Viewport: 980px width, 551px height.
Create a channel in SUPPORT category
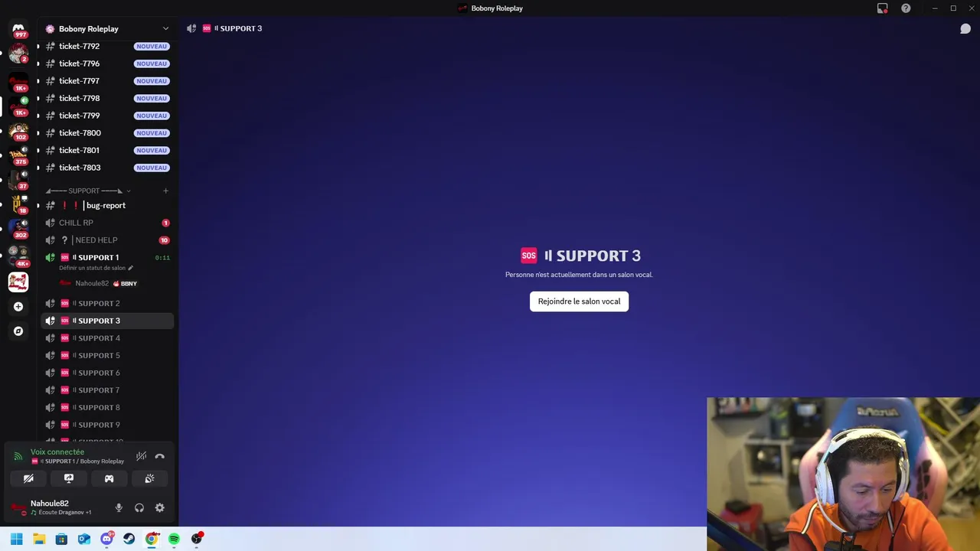pyautogui.click(x=165, y=191)
